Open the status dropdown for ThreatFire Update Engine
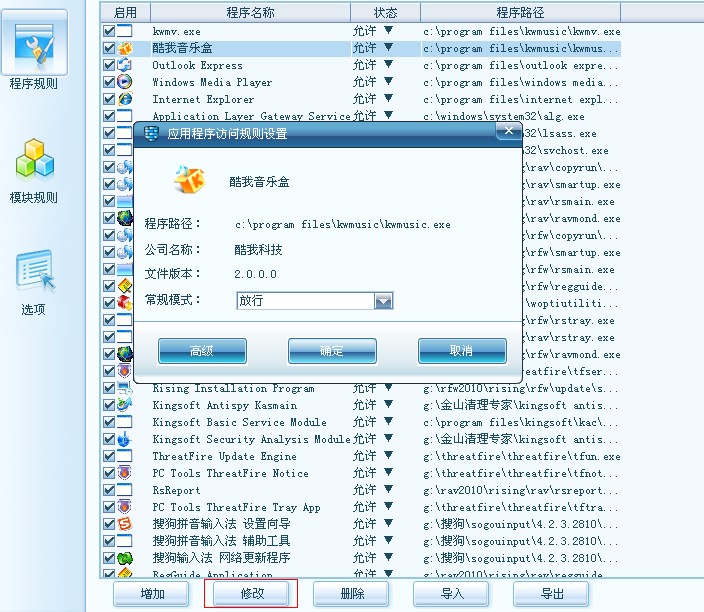 (389, 455)
